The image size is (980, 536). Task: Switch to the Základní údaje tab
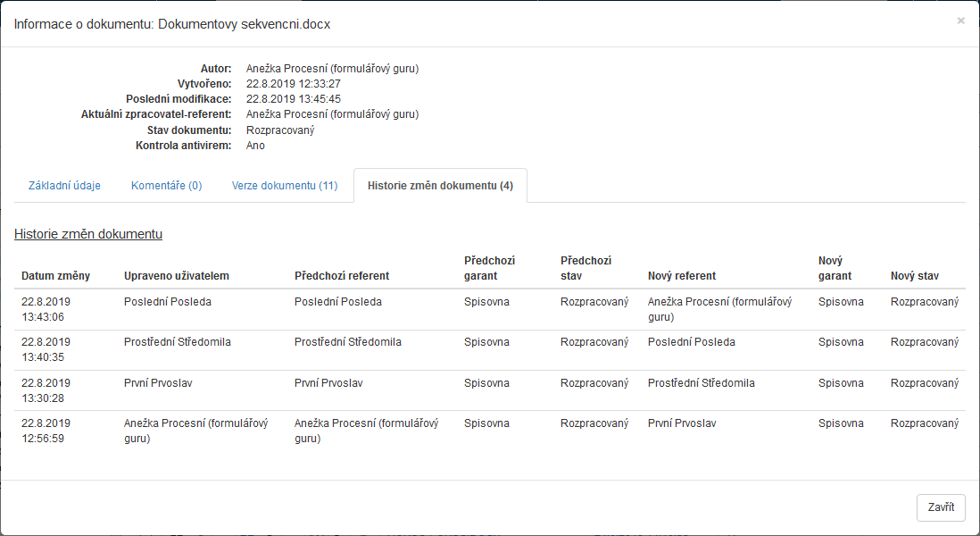[64, 186]
